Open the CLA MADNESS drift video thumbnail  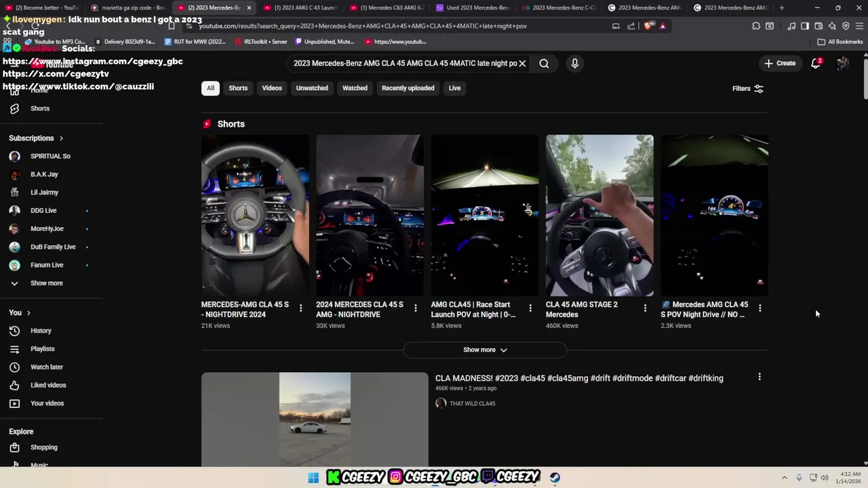pyautogui.click(x=315, y=419)
